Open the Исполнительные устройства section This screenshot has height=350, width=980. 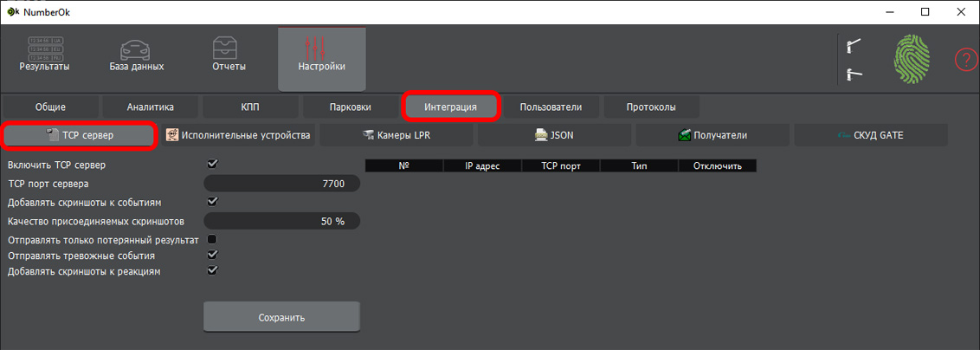[x=238, y=135]
